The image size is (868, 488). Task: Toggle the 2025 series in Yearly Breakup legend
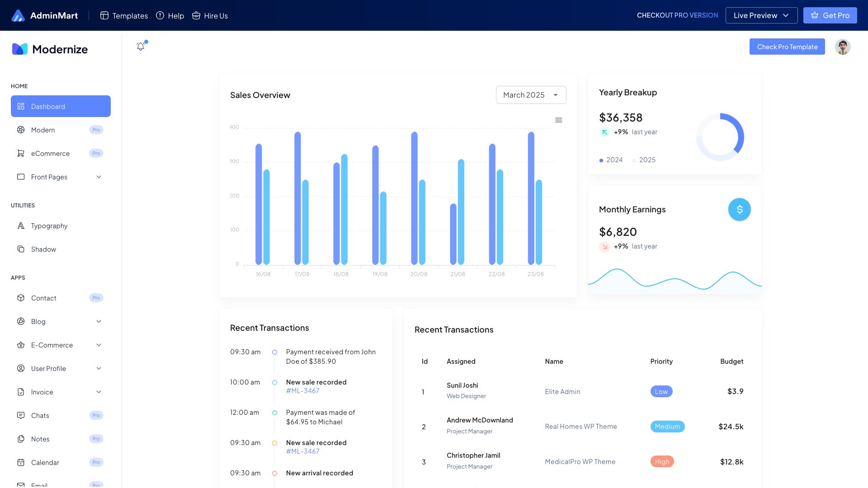[644, 160]
